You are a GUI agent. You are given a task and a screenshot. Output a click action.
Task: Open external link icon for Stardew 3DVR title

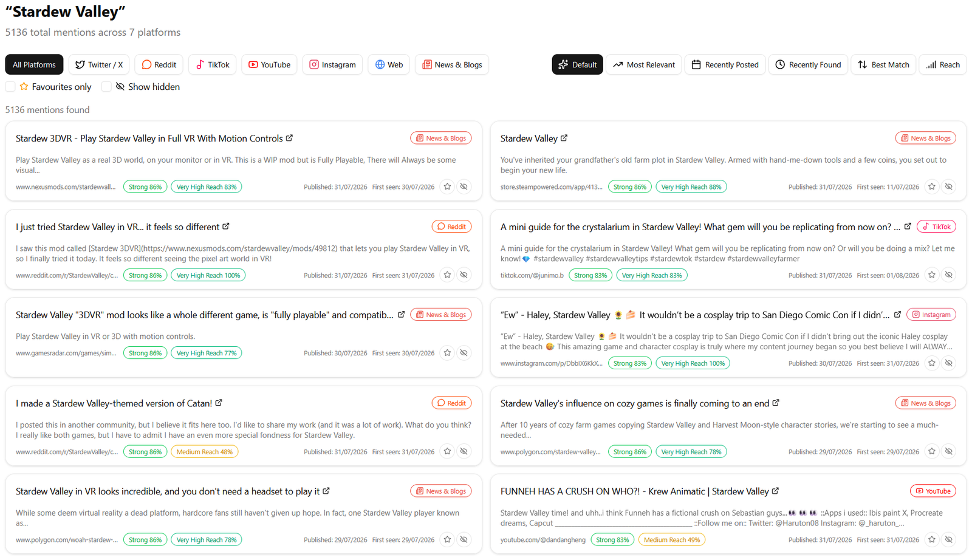pos(289,138)
